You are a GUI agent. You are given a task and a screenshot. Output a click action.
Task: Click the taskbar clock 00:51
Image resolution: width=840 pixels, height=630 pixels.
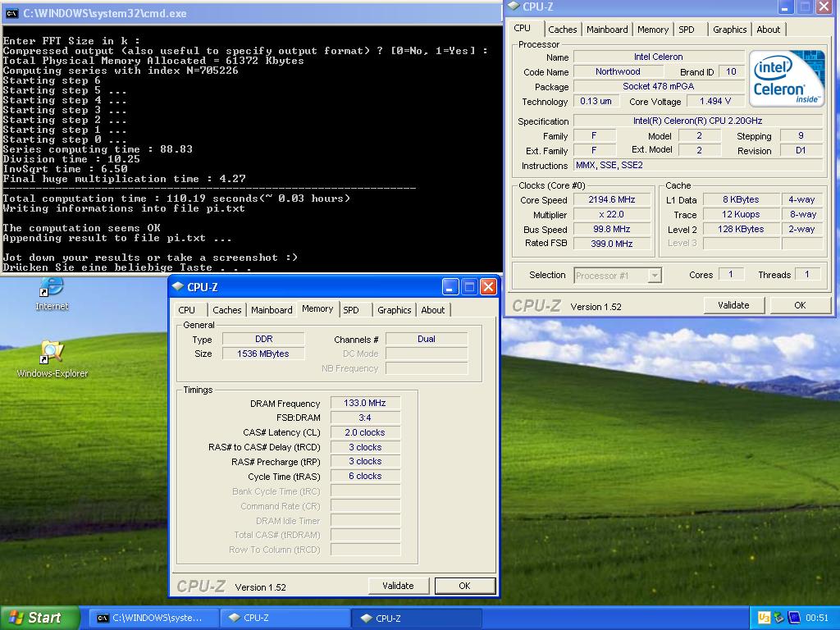coord(817,618)
